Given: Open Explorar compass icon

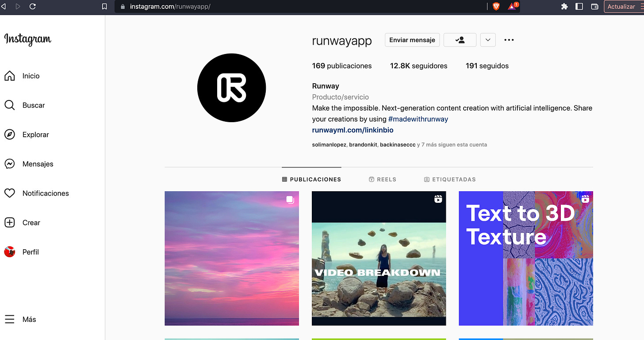Looking at the screenshot, I should click(9, 135).
